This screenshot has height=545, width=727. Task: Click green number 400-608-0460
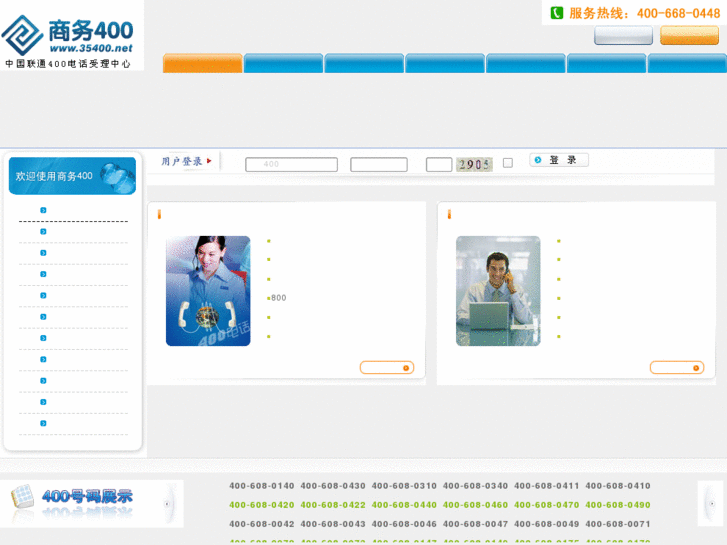pyautogui.click(x=475, y=505)
